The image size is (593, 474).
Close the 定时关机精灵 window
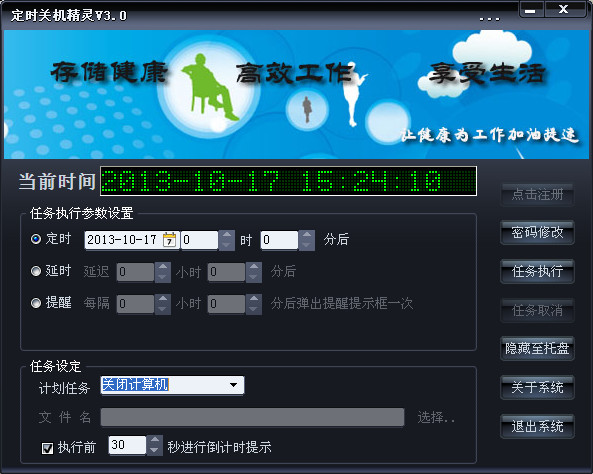pos(564,9)
